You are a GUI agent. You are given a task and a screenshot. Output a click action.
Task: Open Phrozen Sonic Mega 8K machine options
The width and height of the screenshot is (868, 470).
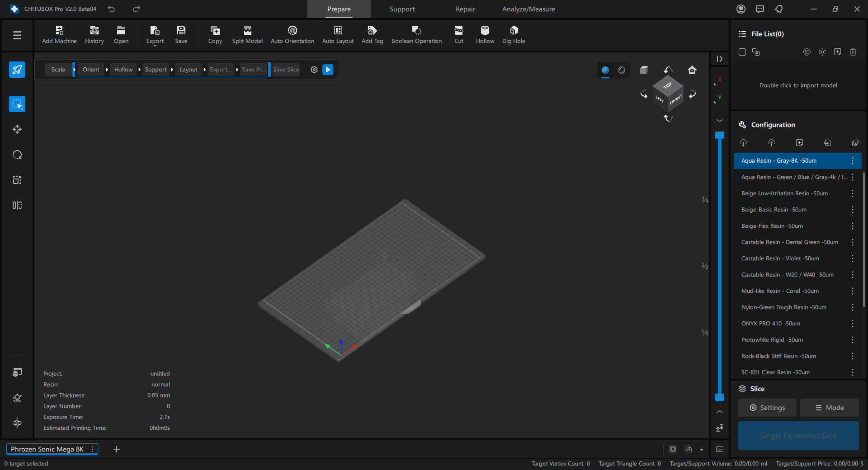pyautogui.click(x=92, y=449)
